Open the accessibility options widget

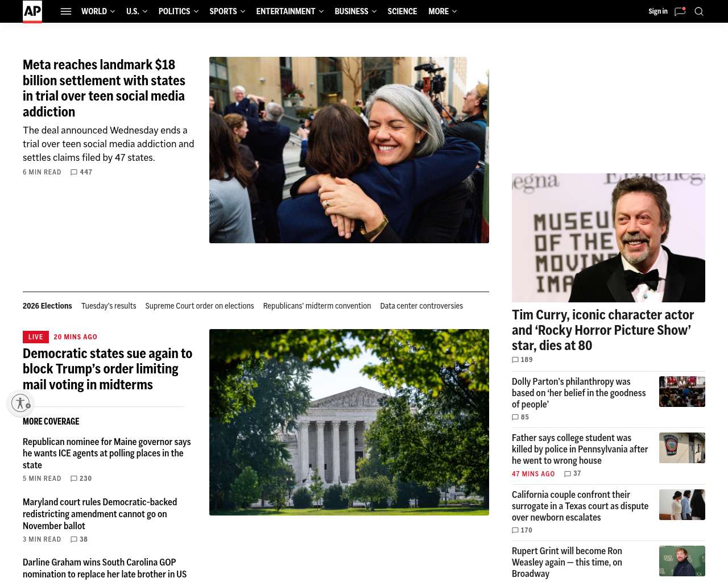point(20,403)
